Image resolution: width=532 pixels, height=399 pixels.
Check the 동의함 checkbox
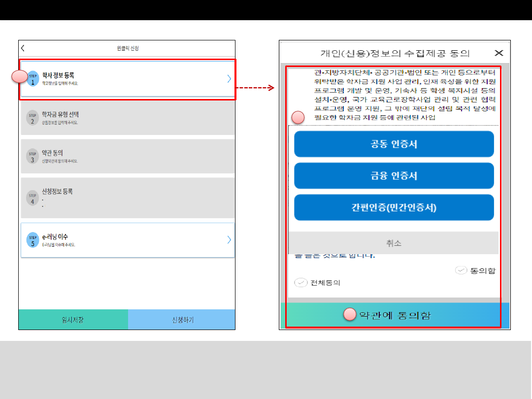(x=461, y=270)
